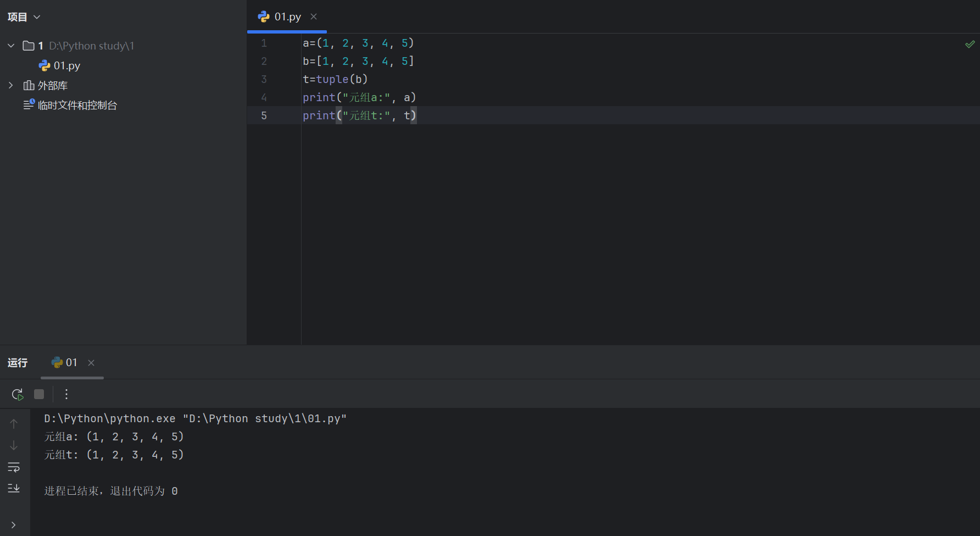Click the down arrow in console gutter

click(x=14, y=445)
